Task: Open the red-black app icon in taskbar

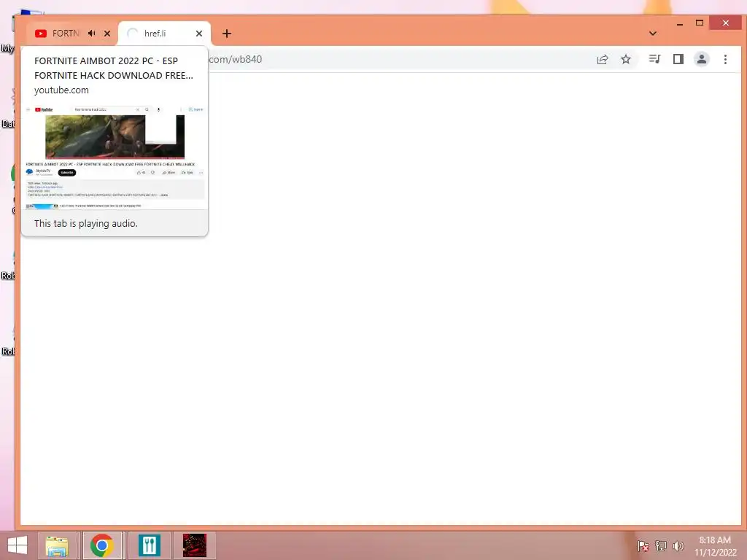Action: pos(194,545)
